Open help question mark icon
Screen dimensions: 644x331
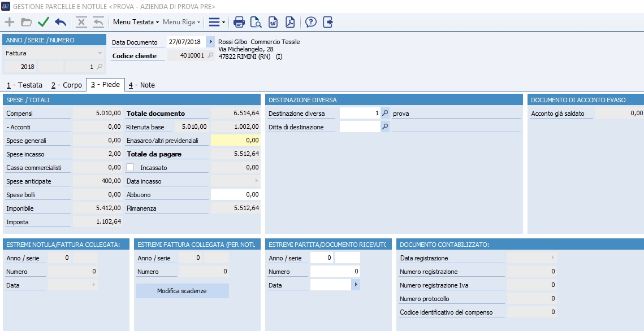pos(310,22)
